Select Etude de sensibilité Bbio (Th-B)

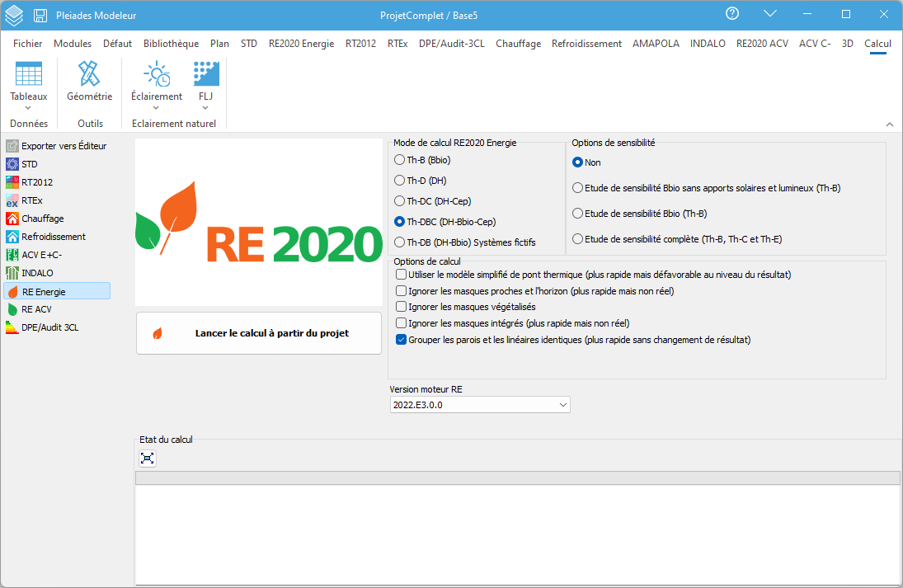click(x=639, y=214)
